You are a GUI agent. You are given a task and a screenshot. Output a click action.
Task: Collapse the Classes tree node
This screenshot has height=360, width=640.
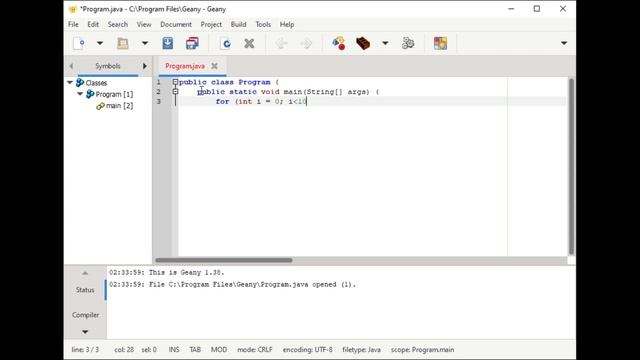(70, 82)
